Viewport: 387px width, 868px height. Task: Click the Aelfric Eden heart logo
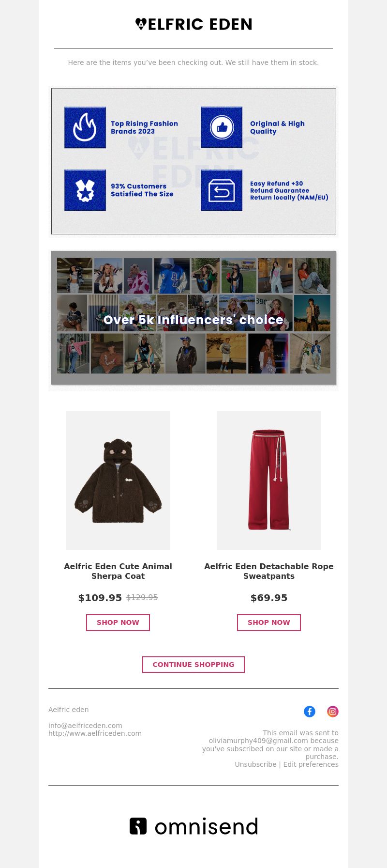[x=141, y=24]
